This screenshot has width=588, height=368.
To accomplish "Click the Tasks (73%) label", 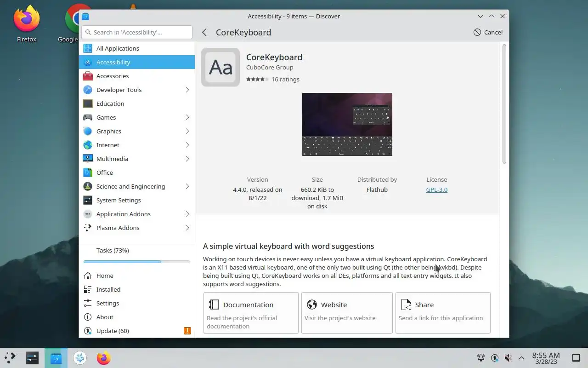I will [x=113, y=250].
